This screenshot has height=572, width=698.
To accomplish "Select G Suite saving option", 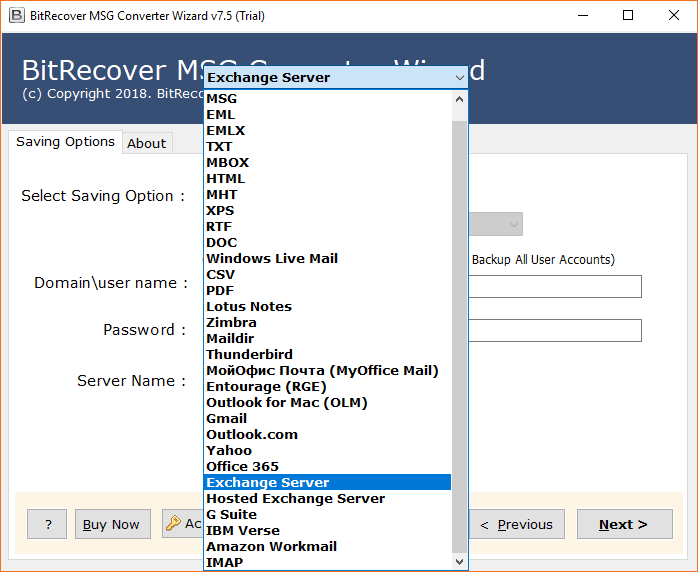I will tap(327, 515).
